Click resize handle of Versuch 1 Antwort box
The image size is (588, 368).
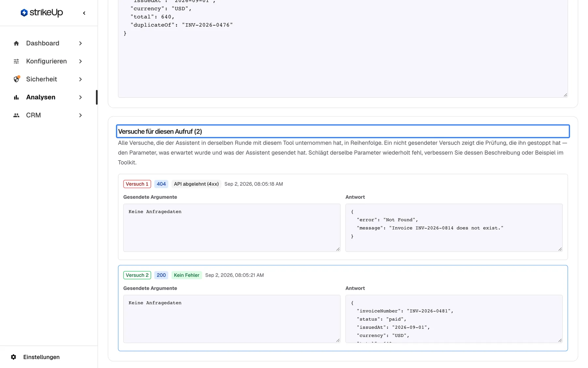coord(560,249)
